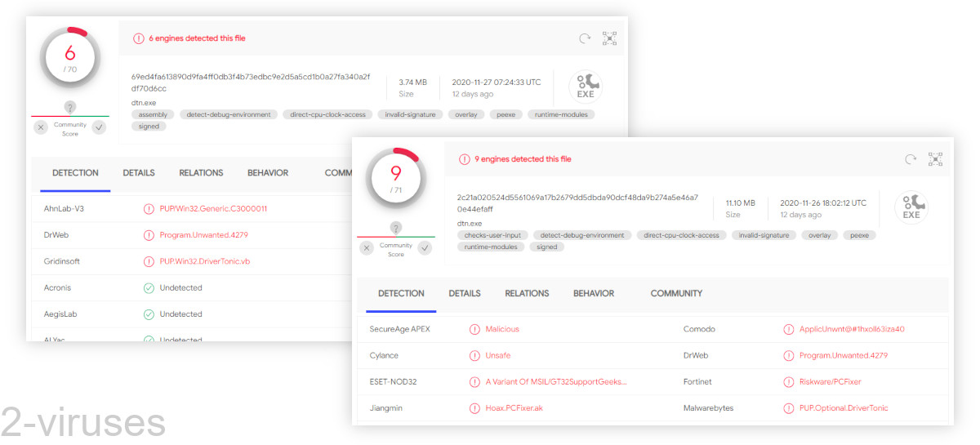Viewport: 980px width, 445px height.
Task: Click Program.Unwanted.4279 in 6-engine report
Action: click(x=203, y=235)
